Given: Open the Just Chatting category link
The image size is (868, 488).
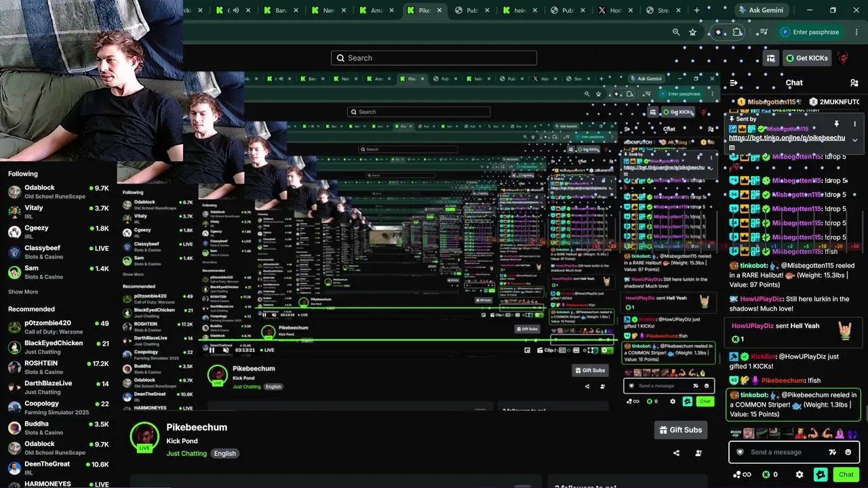Looking at the screenshot, I should pyautogui.click(x=186, y=453).
